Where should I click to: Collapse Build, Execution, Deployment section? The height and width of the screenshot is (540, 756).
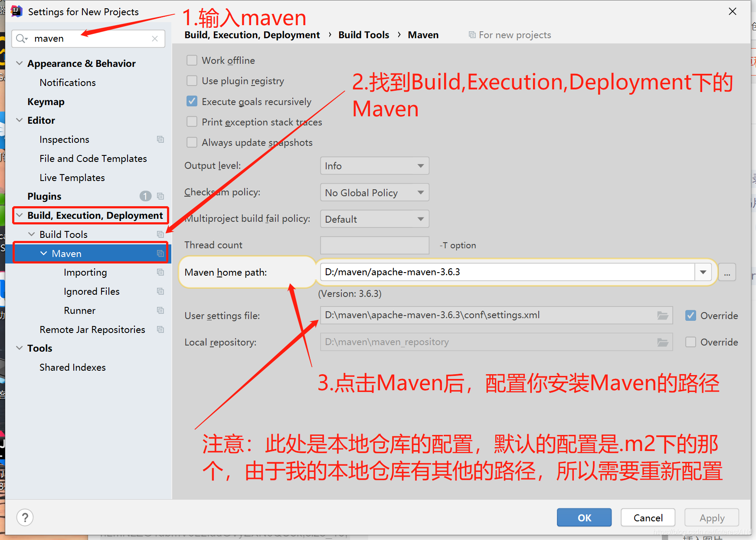tap(19, 215)
